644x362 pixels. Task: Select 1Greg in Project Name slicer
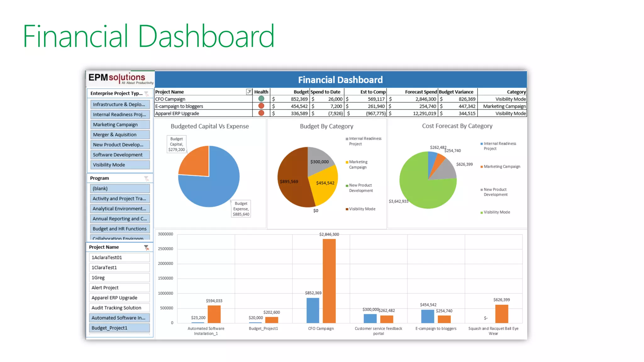tap(119, 277)
